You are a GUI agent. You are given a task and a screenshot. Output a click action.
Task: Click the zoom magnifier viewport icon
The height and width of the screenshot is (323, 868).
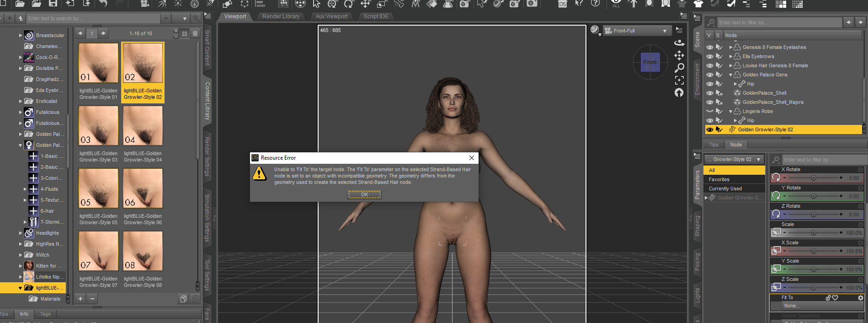click(x=679, y=68)
